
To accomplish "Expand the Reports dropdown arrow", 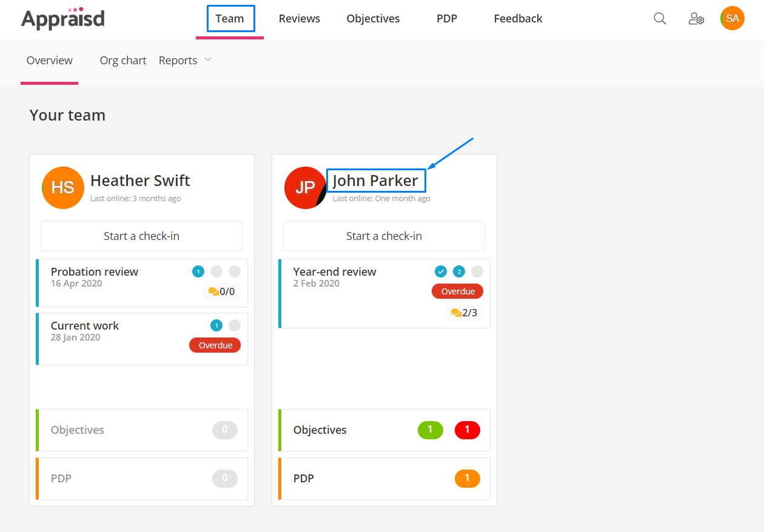I will tap(208, 59).
